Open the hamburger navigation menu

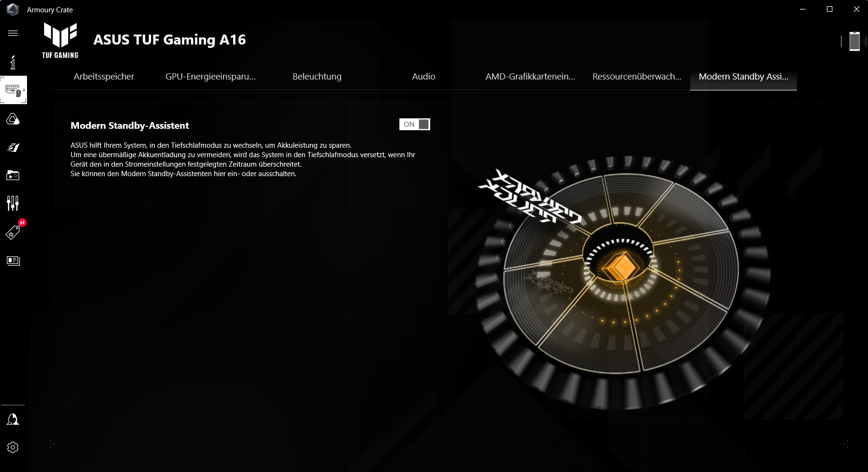(13, 33)
